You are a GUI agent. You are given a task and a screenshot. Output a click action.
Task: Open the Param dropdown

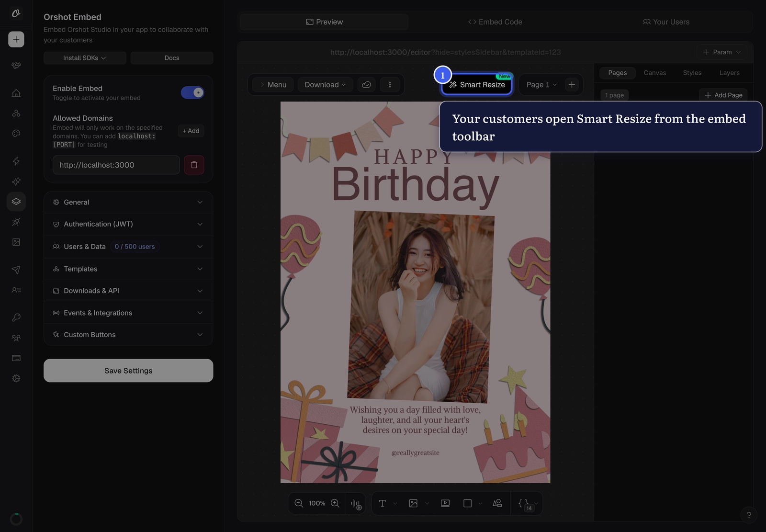[x=722, y=52]
